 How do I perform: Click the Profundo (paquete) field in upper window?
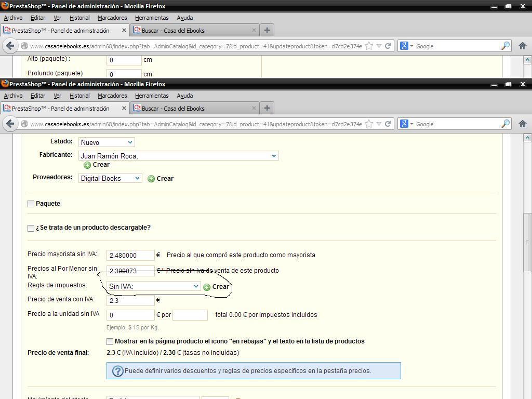[x=124, y=74]
